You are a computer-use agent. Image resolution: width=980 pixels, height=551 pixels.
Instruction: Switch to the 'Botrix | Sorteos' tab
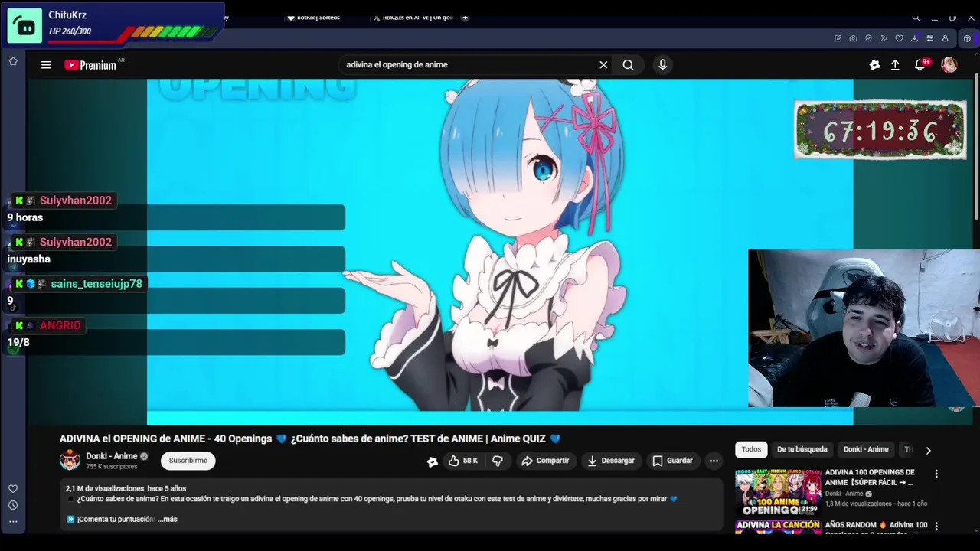click(x=318, y=18)
